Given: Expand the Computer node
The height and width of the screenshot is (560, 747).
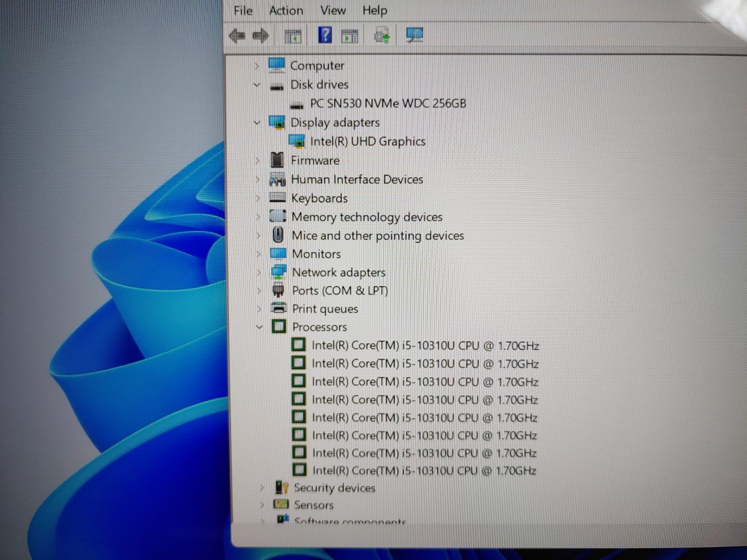Looking at the screenshot, I should coord(256,66).
